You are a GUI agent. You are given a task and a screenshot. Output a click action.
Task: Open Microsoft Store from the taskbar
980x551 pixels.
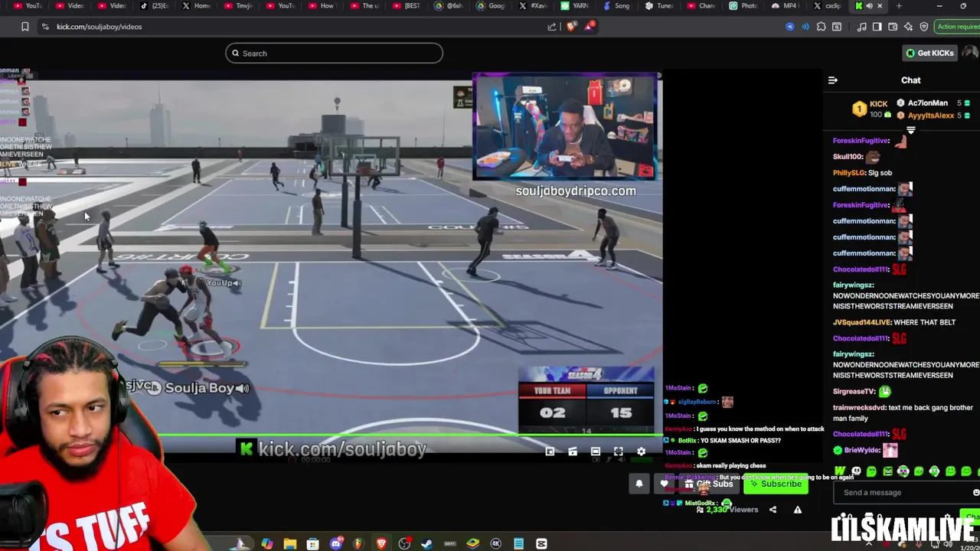[312, 544]
